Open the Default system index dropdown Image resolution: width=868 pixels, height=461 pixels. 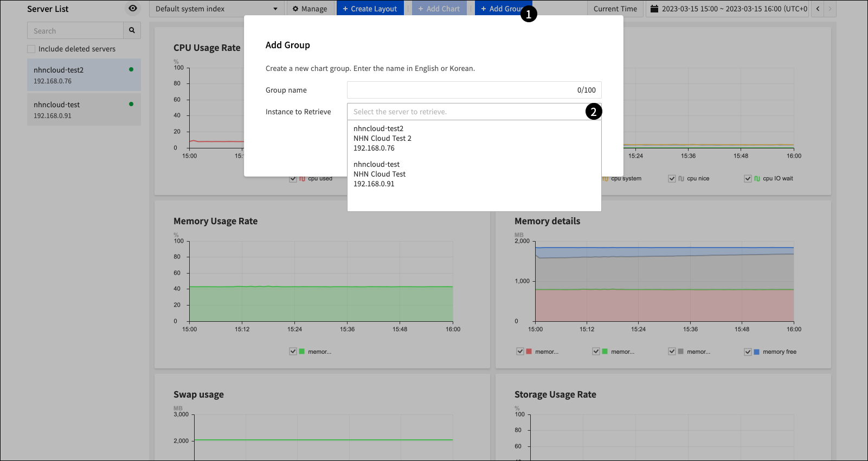pos(216,9)
